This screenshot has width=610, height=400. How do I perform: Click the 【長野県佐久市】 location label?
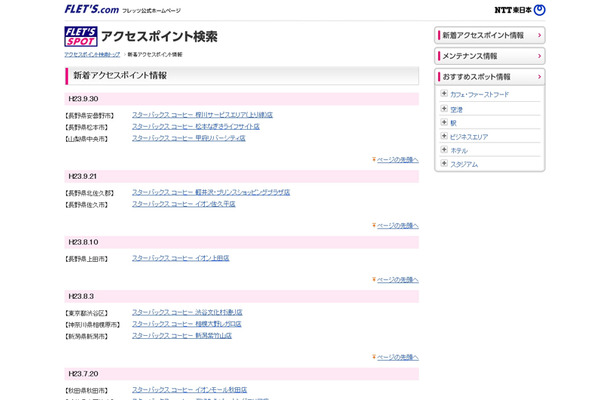click(x=86, y=205)
